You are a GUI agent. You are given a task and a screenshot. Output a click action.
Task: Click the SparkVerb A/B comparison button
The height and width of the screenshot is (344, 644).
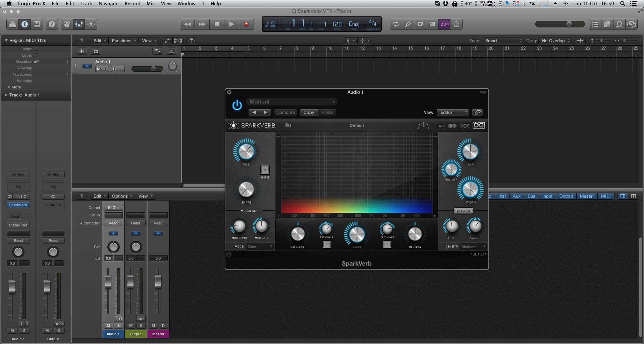[442, 126]
